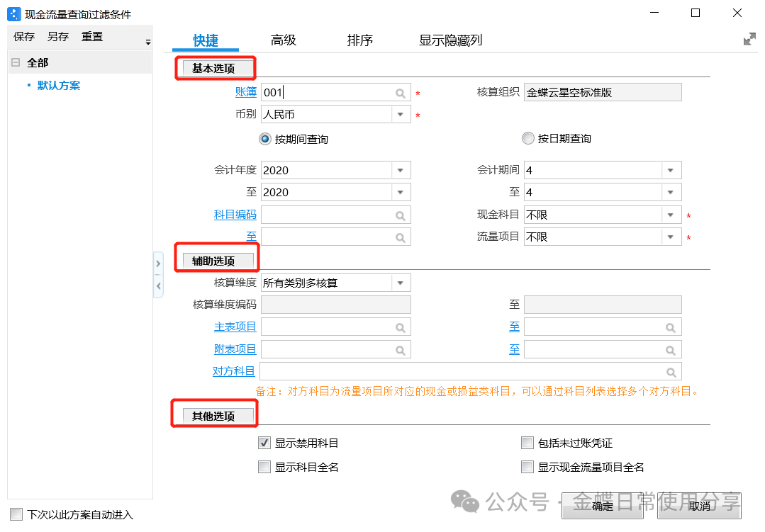This screenshot has height=532, width=765.
Task: Enable the 包括未过账凭证 checkbox
Action: click(527, 443)
